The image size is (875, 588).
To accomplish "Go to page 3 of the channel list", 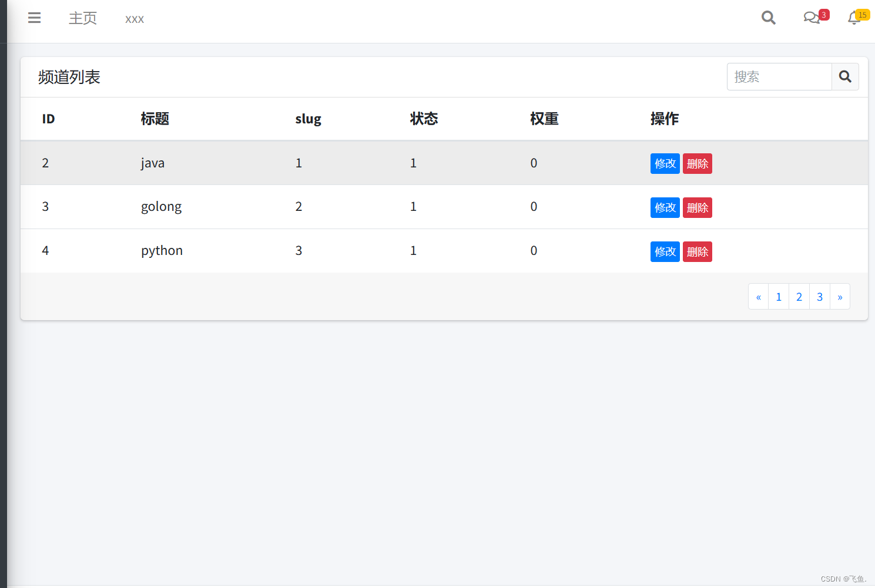I will [819, 296].
